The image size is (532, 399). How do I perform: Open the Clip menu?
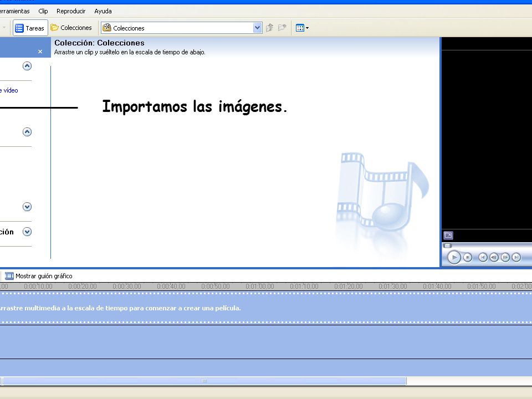(x=43, y=11)
